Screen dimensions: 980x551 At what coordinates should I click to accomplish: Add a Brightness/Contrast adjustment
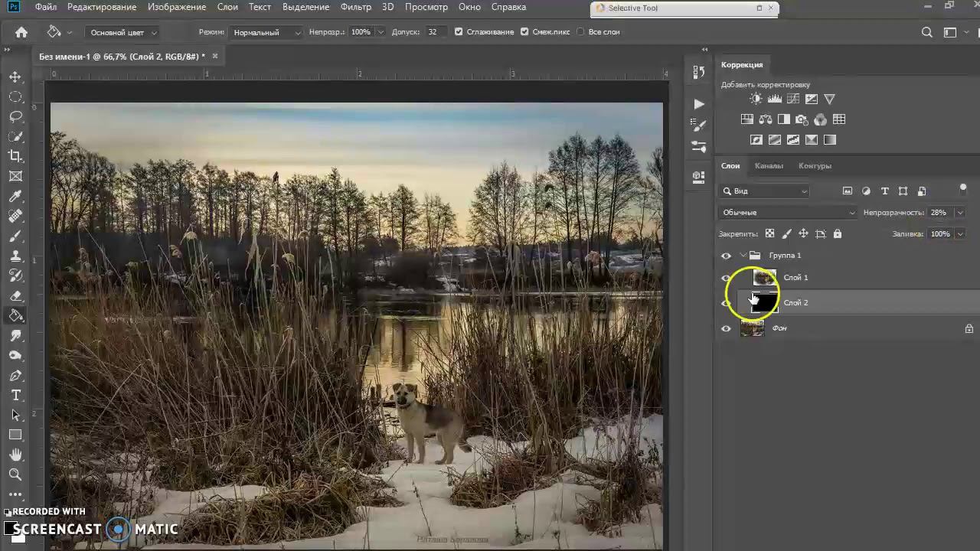pyautogui.click(x=756, y=99)
